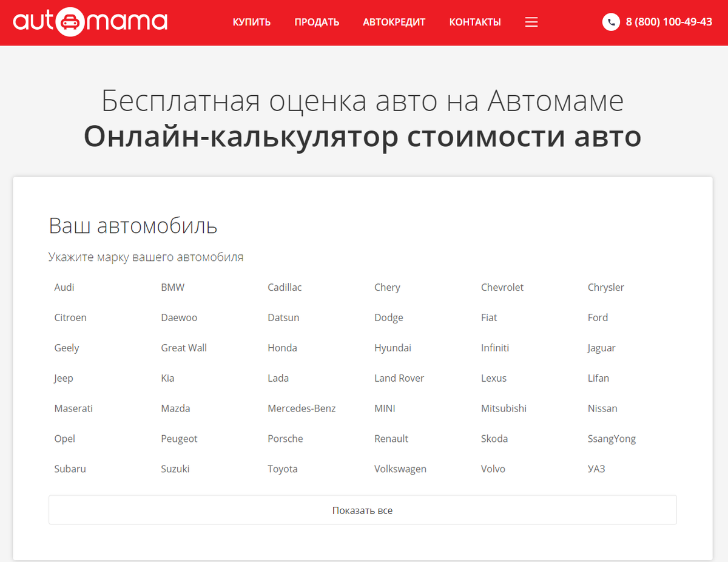Image resolution: width=728 pixels, height=562 pixels.
Task: Select the Ford brand
Action: click(598, 317)
